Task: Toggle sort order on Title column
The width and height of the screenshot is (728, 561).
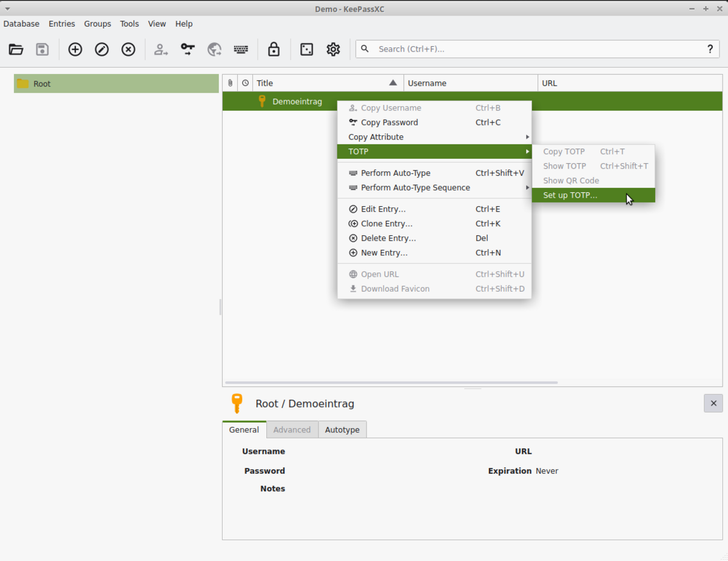Action: point(328,83)
